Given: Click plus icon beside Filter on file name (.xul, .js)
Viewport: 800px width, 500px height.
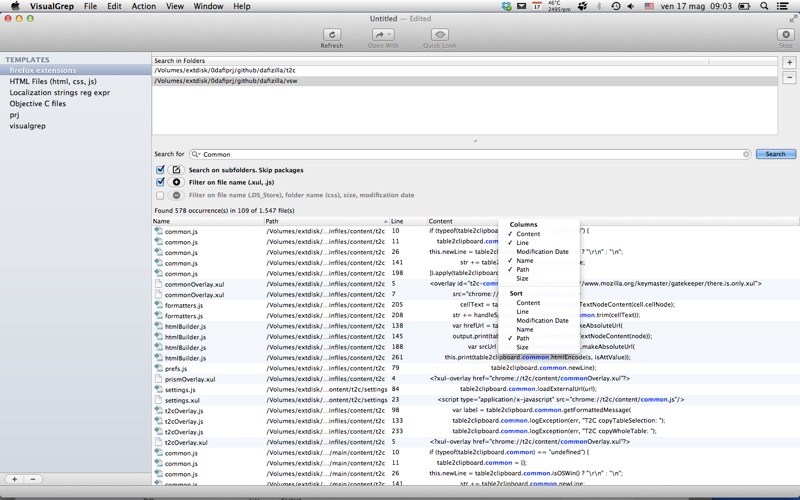Looking at the screenshot, I should (177, 183).
